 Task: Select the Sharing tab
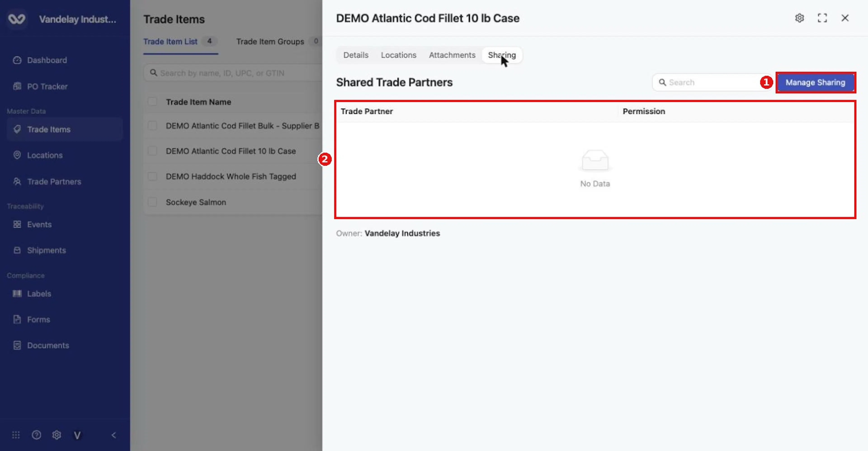(x=502, y=55)
